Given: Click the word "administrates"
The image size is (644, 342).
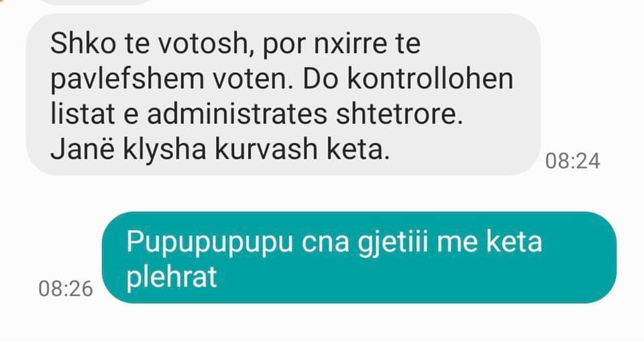Looking at the screenshot, I should coord(237,114).
